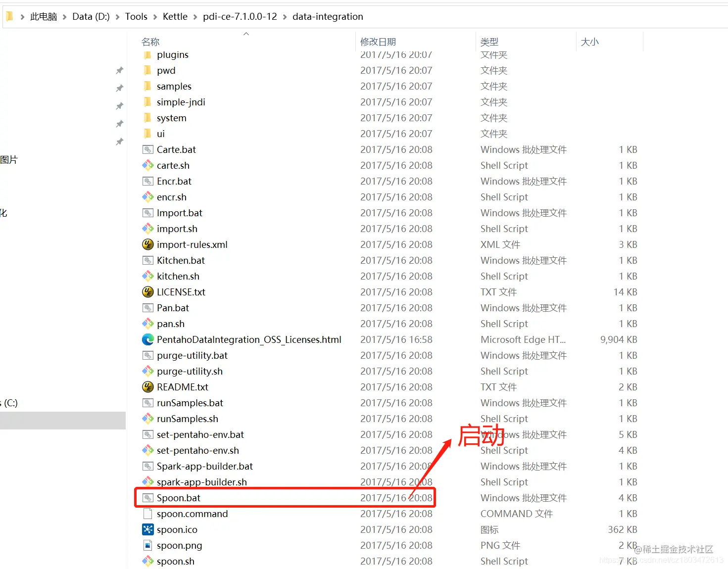Select the simple-jndi folder icon

147,102
